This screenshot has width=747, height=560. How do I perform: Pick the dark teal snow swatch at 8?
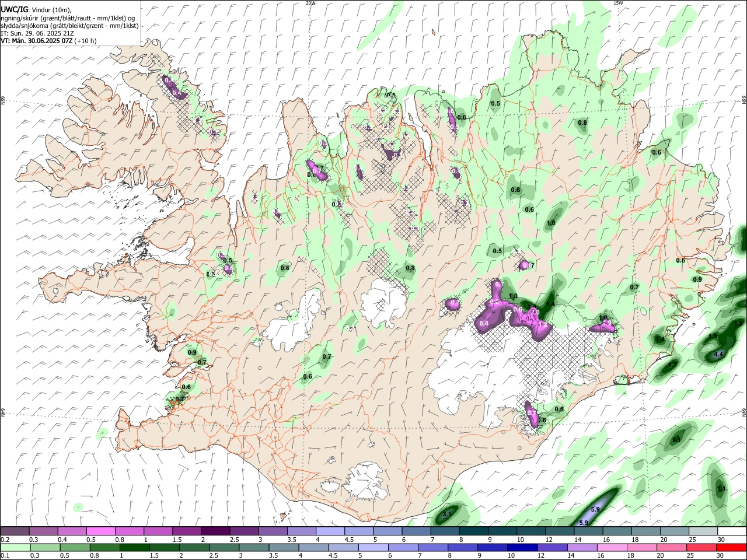pyautogui.click(x=474, y=531)
